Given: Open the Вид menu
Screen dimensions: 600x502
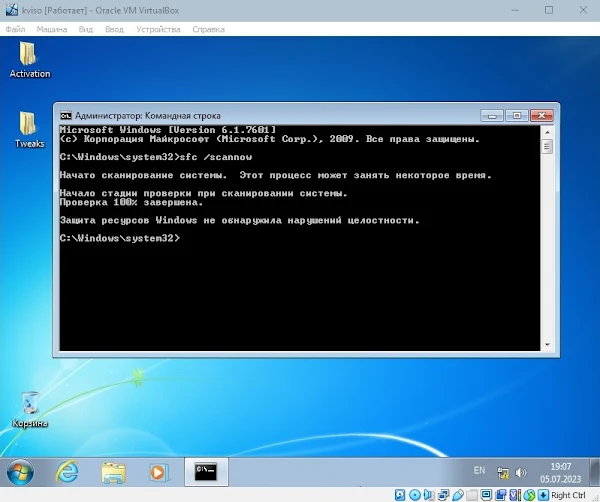Looking at the screenshot, I should point(86,29).
